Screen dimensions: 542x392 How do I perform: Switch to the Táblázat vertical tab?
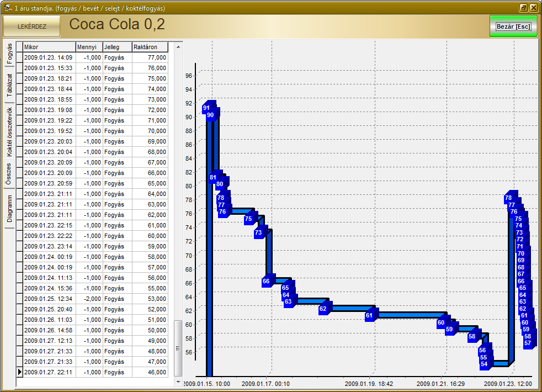pyautogui.click(x=9, y=85)
